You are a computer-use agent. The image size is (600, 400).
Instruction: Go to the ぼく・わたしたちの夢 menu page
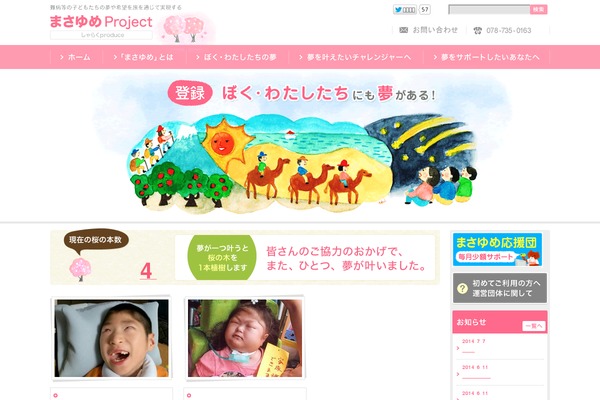pos(236,57)
